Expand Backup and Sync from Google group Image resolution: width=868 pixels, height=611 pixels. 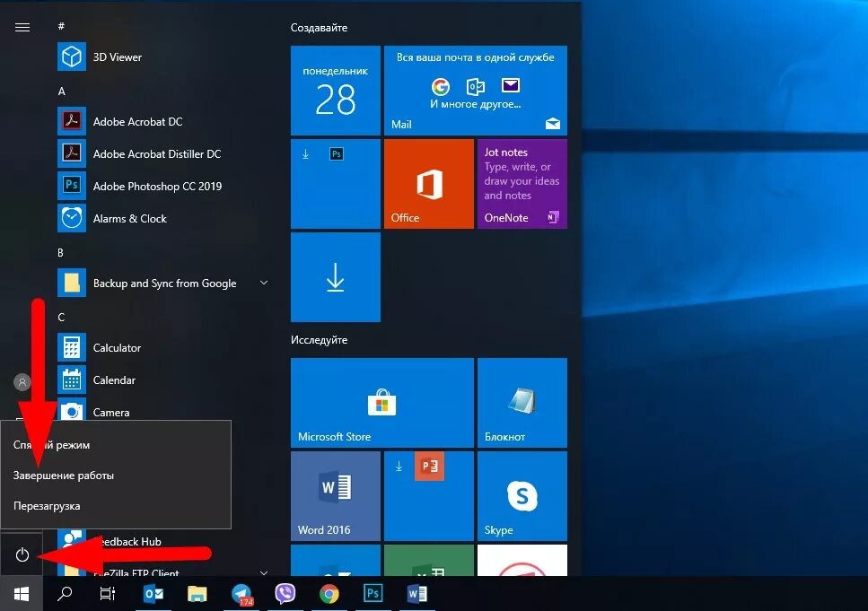[264, 283]
